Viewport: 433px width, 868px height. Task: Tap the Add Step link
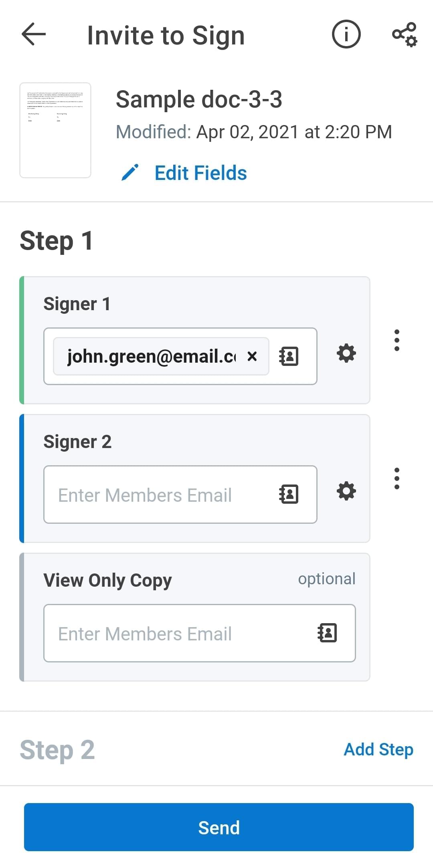(378, 749)
